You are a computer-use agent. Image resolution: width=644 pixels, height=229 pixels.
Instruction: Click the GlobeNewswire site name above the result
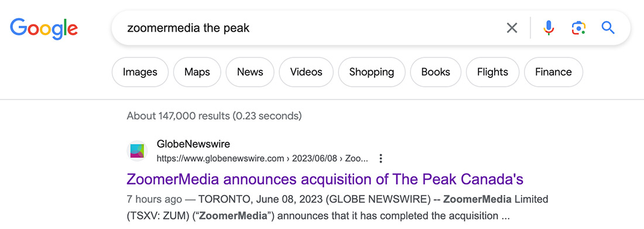point(193,144)
